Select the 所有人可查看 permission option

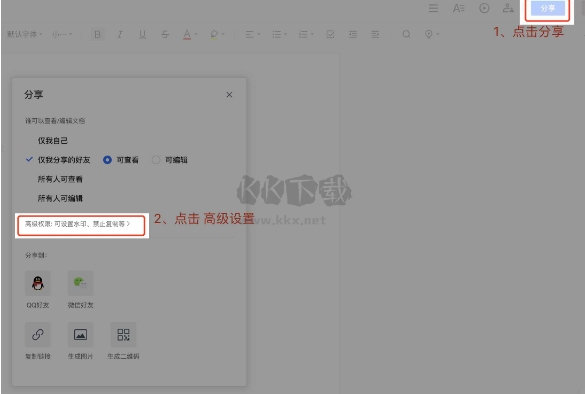60,179
